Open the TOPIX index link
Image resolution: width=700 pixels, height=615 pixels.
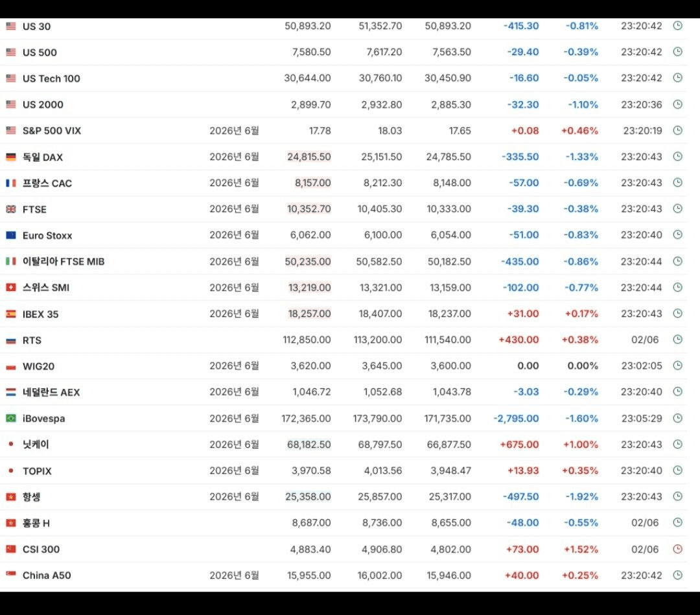coord(37,471)
